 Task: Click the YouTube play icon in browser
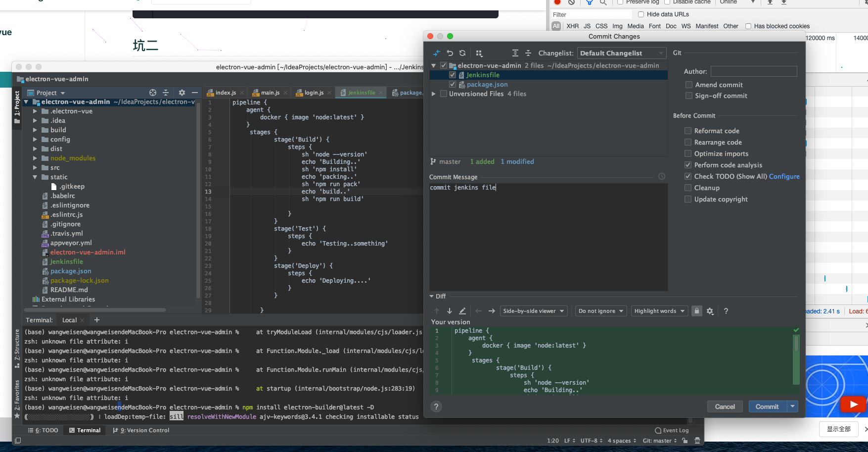coord(854,404)
